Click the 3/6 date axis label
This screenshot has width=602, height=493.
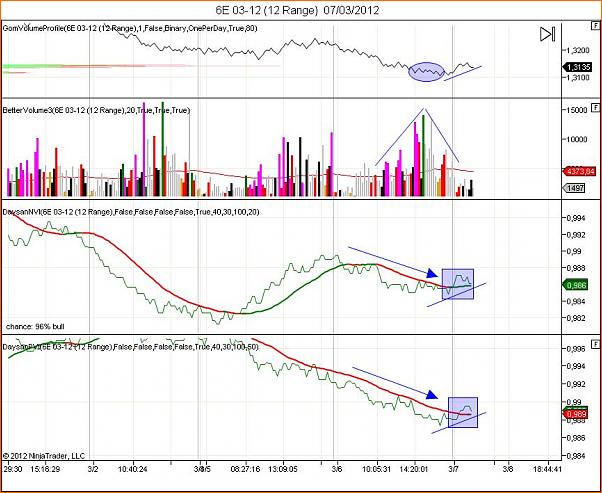pyautogui.click(x=337, y=469)
